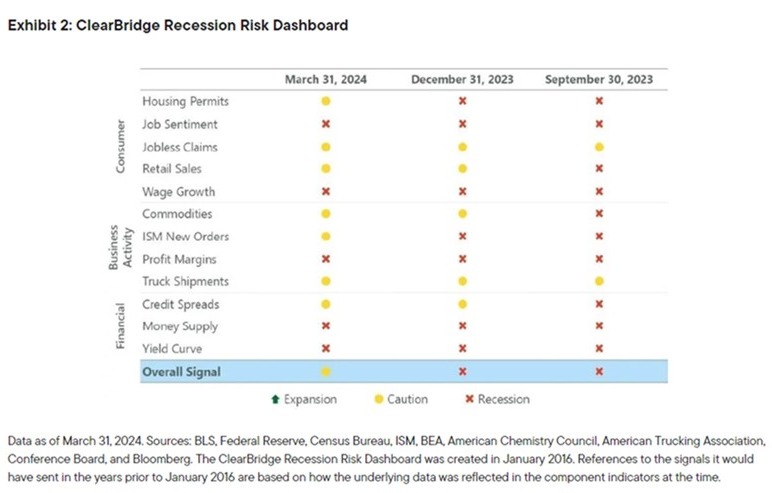
Task: Click the September 30, 2023 column header
Action: pos(599,79)
